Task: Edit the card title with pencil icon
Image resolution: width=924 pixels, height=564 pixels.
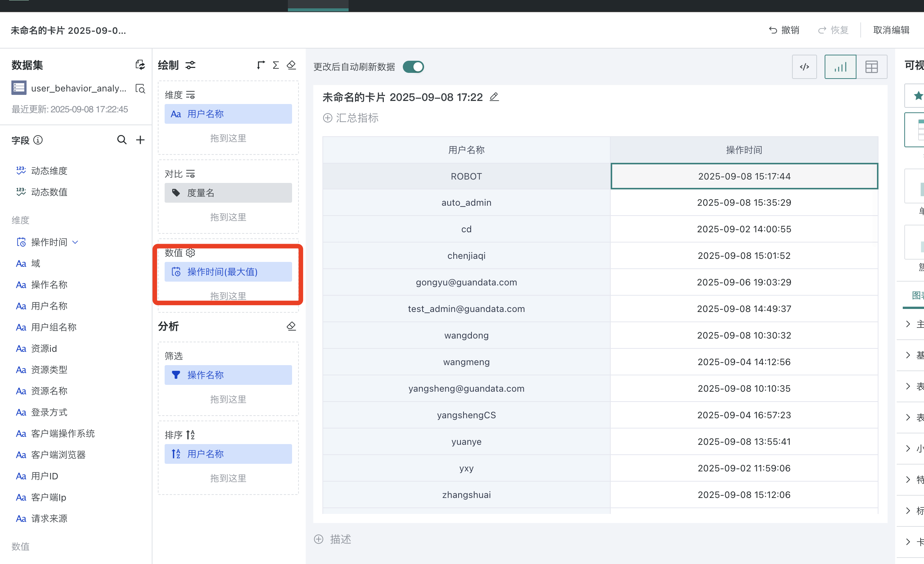Action: pos(494,97)
